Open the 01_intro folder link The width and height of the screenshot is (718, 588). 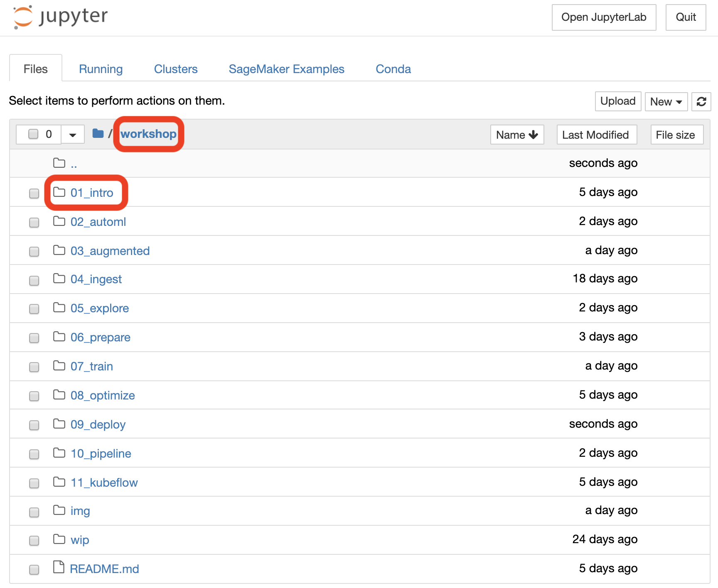point(92,193)
